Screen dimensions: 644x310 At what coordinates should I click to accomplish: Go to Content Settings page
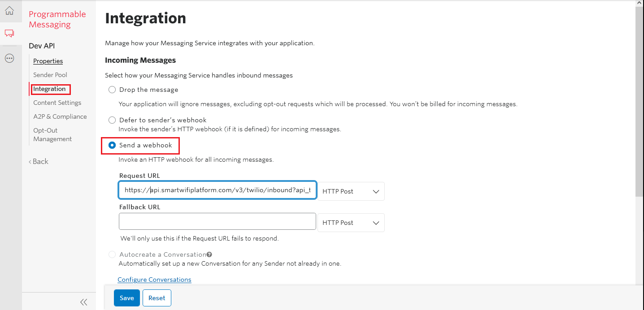pyautogui.click(x=57, y=103)
